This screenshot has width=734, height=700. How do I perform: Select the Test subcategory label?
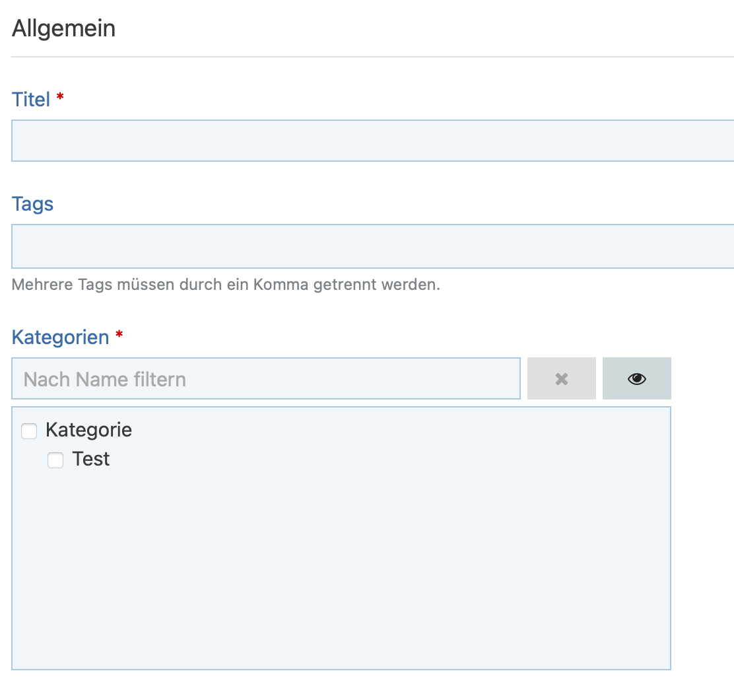click(91, 459)
